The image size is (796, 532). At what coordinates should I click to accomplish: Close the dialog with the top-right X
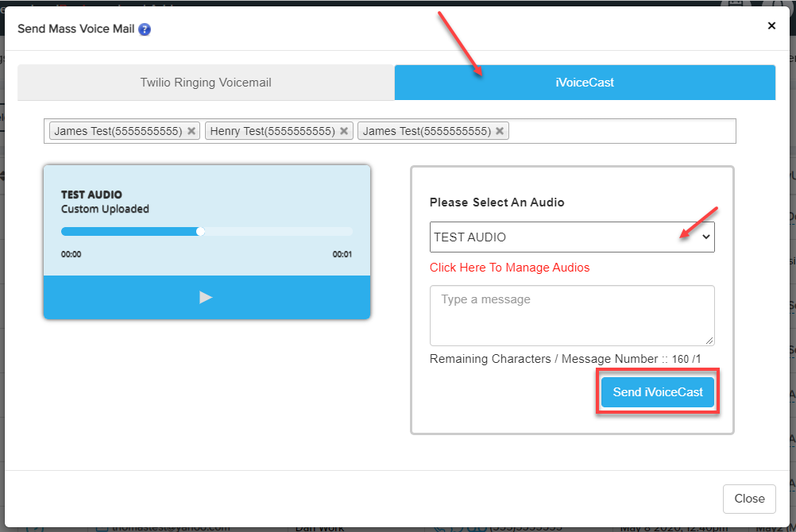click(x=771, y=26)
